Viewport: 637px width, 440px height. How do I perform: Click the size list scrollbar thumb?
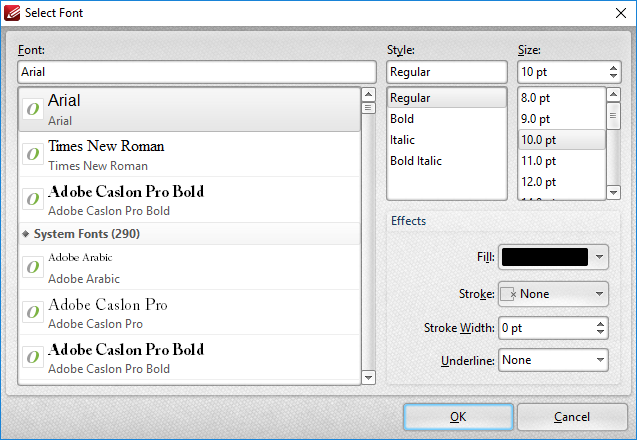(x=613, y=116)
